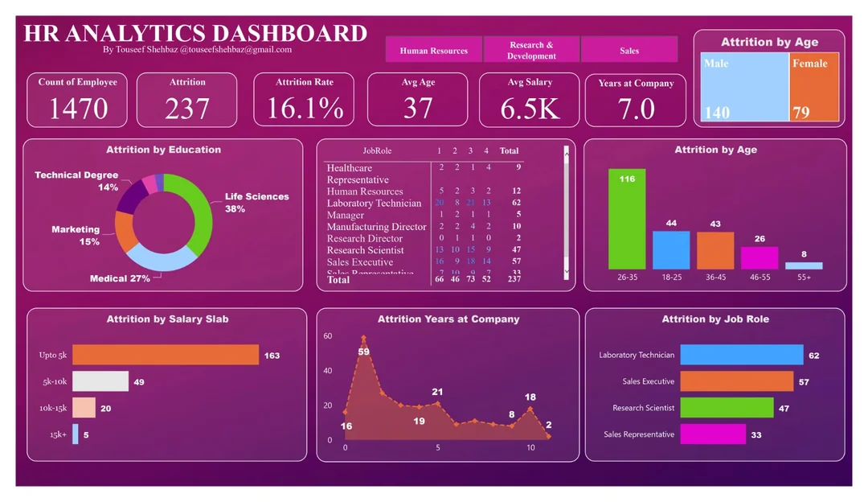Select the Laboratory Technician row in table
Viewport: 868px width, 502px height.
pyautogui.click(x=374, y=204)
